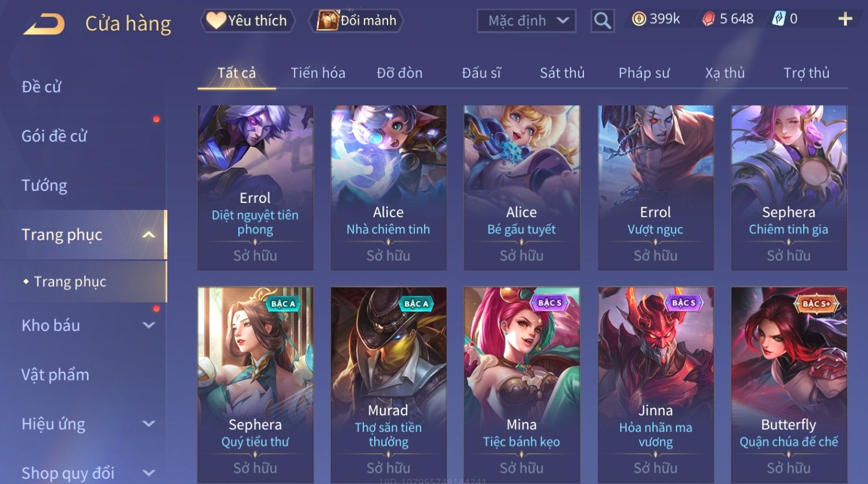
Task: Click the red ruby gem icon
Action: click(x=708, y=19)
